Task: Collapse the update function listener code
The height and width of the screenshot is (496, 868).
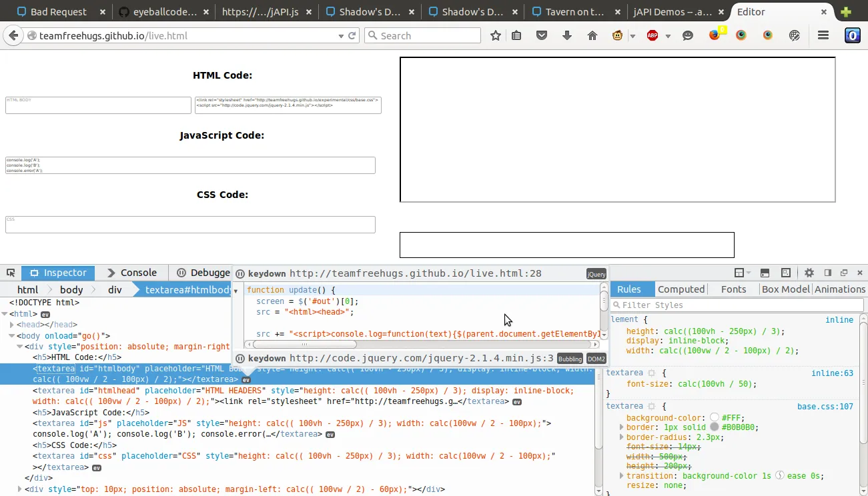Action: point(236,291)
